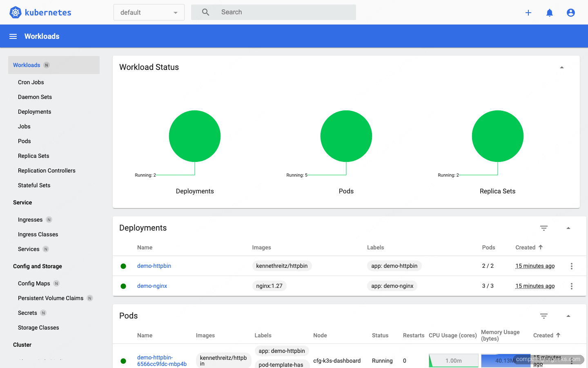Viewport: 588px width, 368px height.
Task: Collapse the Deployments section
Action: pyautogui.click(x=568, y=228)
